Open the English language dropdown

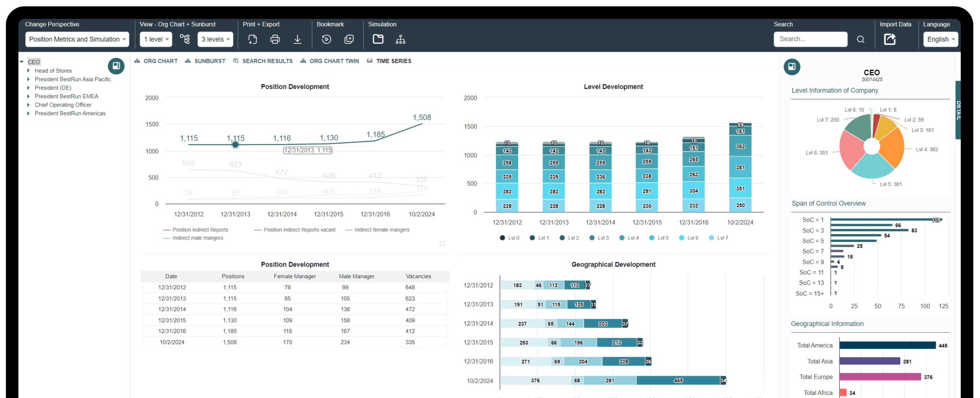click(940, 39)
